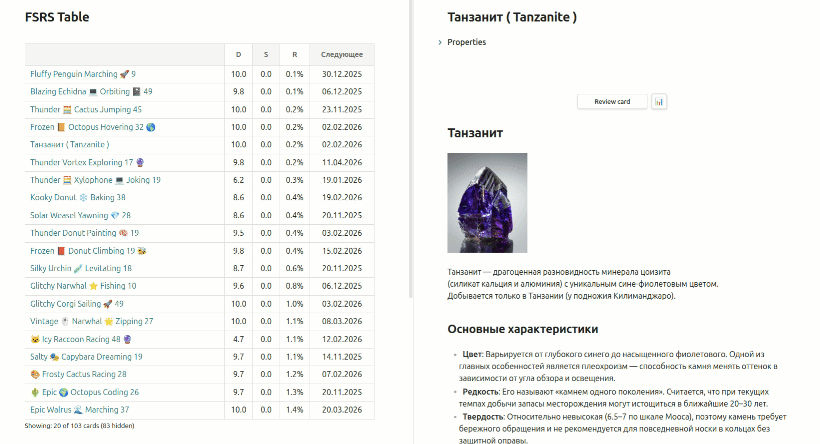Open the Kooky Donut Baking 38 note
Screen dimensions: 820x444
click(x=77, y=197)
